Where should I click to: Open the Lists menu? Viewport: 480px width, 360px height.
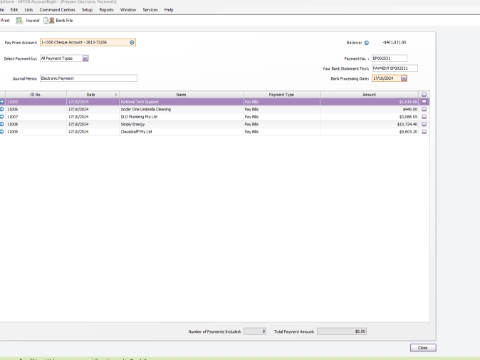pos(29,10)
